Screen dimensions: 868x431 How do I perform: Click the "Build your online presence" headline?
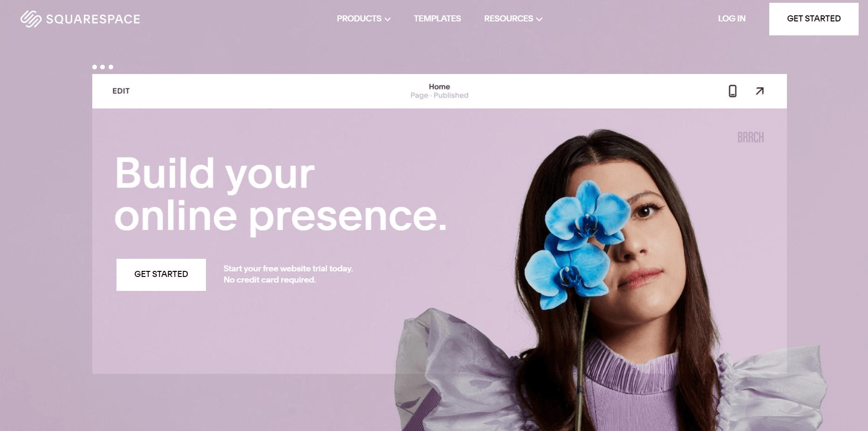tap(280, 195)
